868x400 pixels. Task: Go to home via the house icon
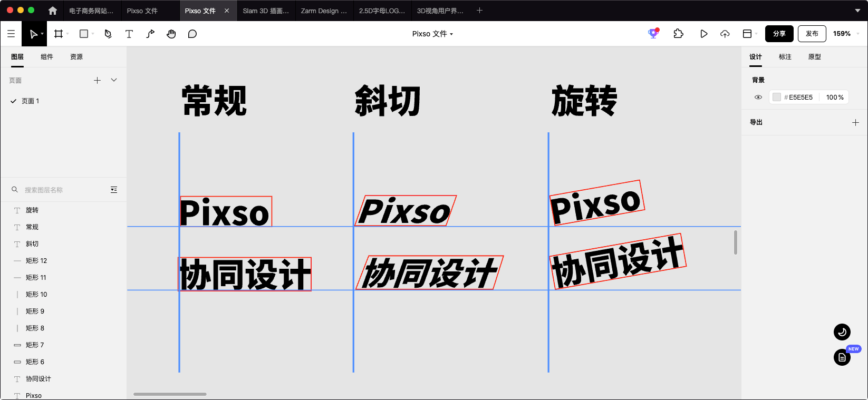(53, 11)
